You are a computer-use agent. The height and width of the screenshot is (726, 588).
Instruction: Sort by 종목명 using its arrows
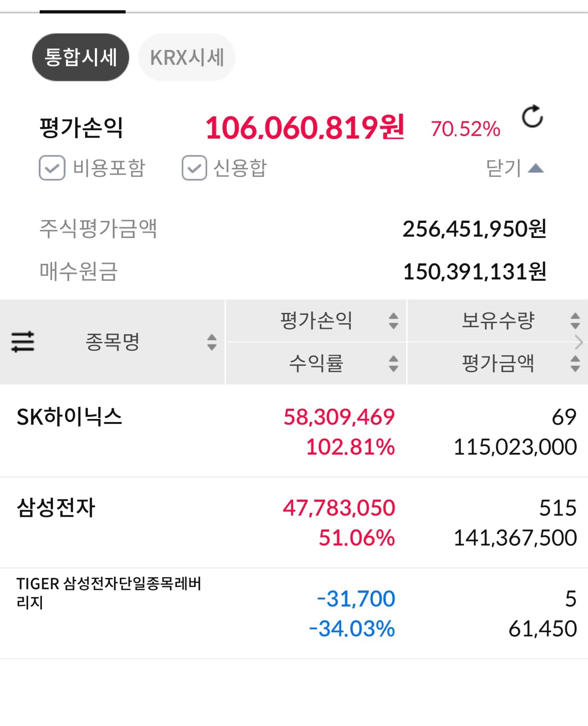(x=212, y=342)
